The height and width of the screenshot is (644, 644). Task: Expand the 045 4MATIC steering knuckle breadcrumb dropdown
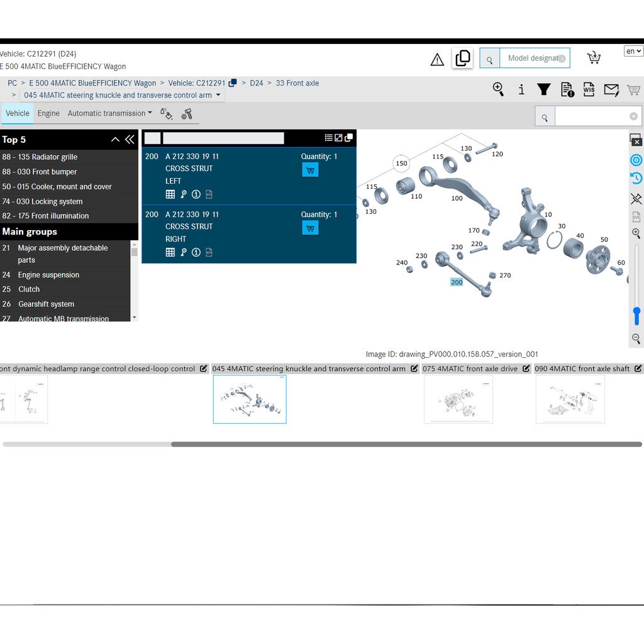pyautogui.click(x=218, y=95)
